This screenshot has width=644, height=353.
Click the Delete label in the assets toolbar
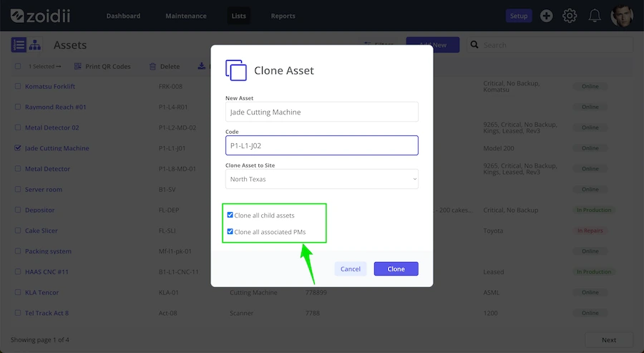pos(170,66)
